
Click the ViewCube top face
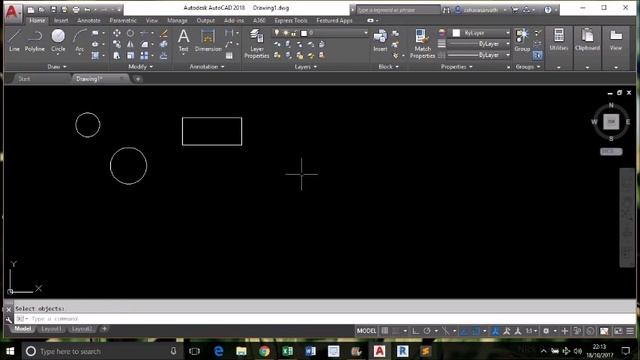611,121
